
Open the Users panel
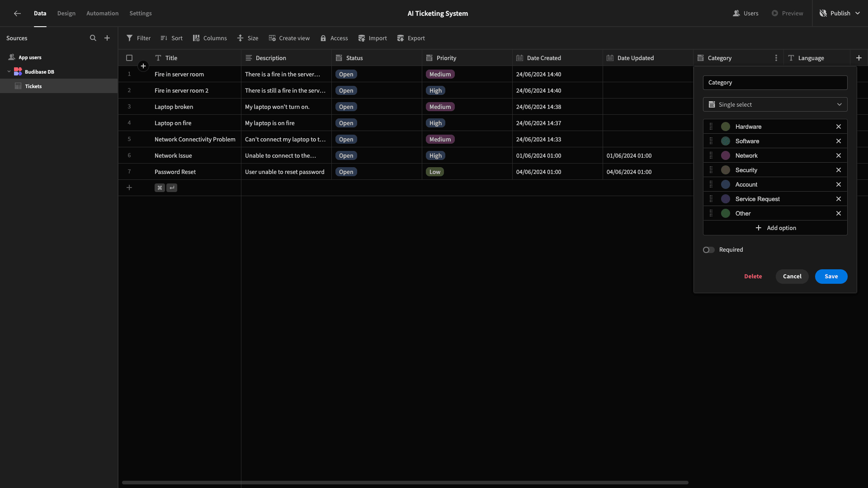coord(745,14)
